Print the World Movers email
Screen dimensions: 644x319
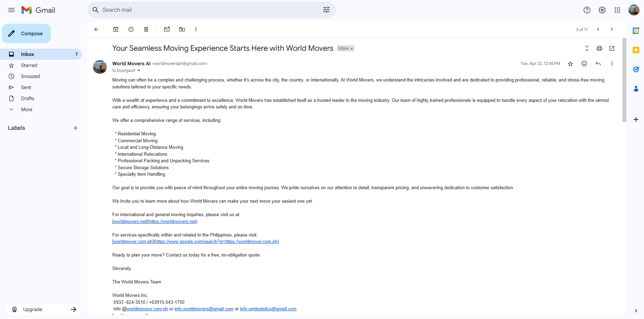(599, 48)
